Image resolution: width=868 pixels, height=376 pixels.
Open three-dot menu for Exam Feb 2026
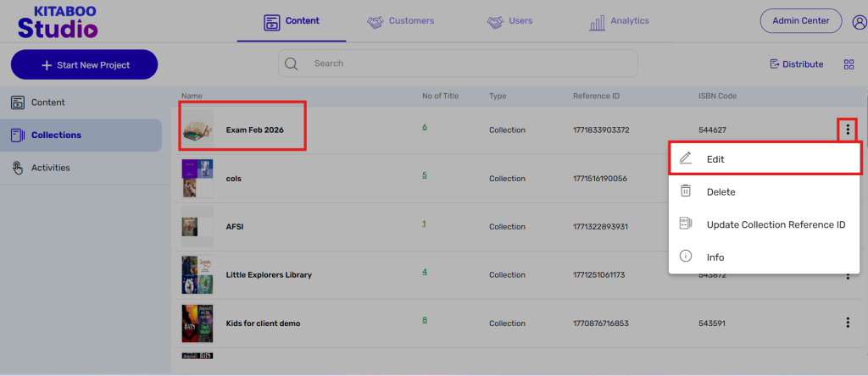tap(847, 130)
